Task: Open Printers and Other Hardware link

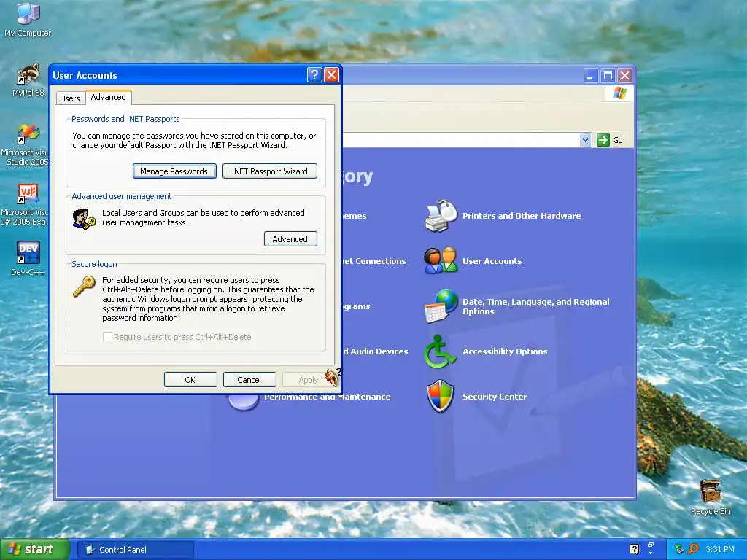Action: pyautogui.click(x=521, y=216)
